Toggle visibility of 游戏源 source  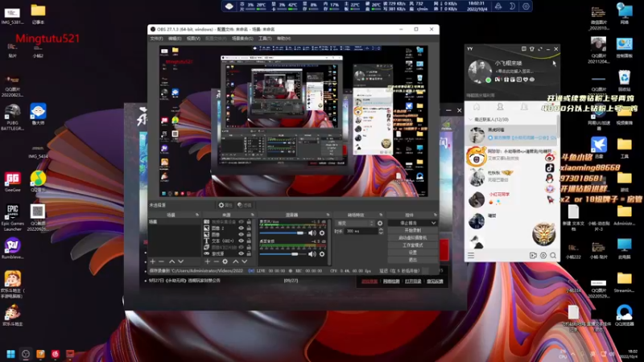click(x=241, y=253)
